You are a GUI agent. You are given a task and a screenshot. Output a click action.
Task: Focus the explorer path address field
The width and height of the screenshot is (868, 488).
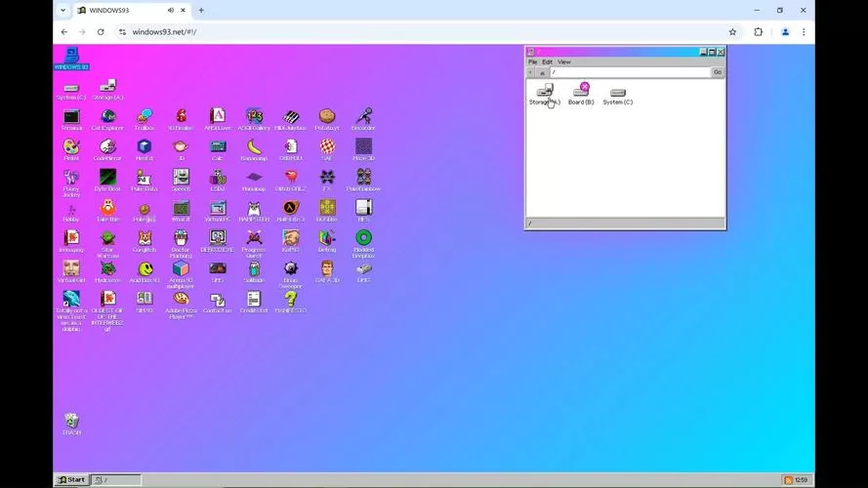pyautogui.click(x=630, y=72)
